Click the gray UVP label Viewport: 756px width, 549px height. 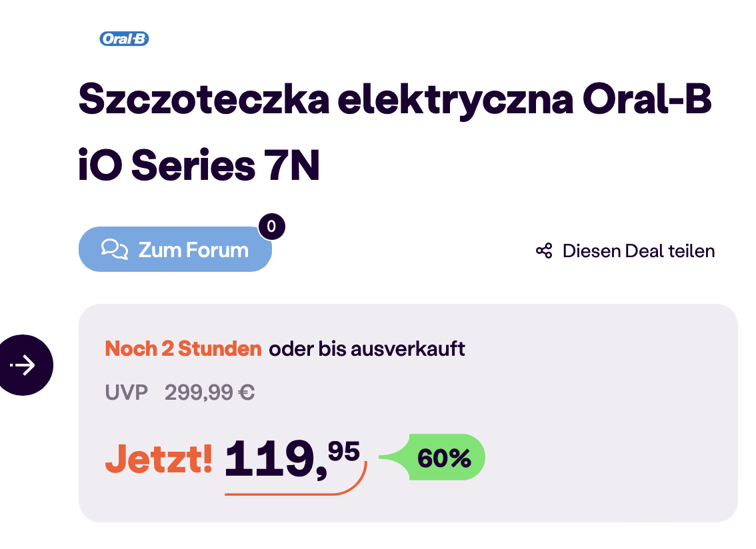(127, 392)
